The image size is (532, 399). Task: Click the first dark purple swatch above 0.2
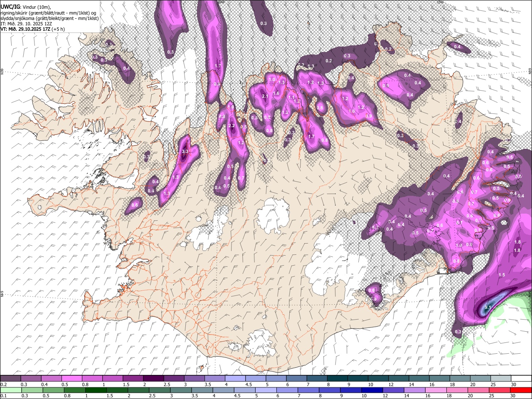click(x=10, y=379)
